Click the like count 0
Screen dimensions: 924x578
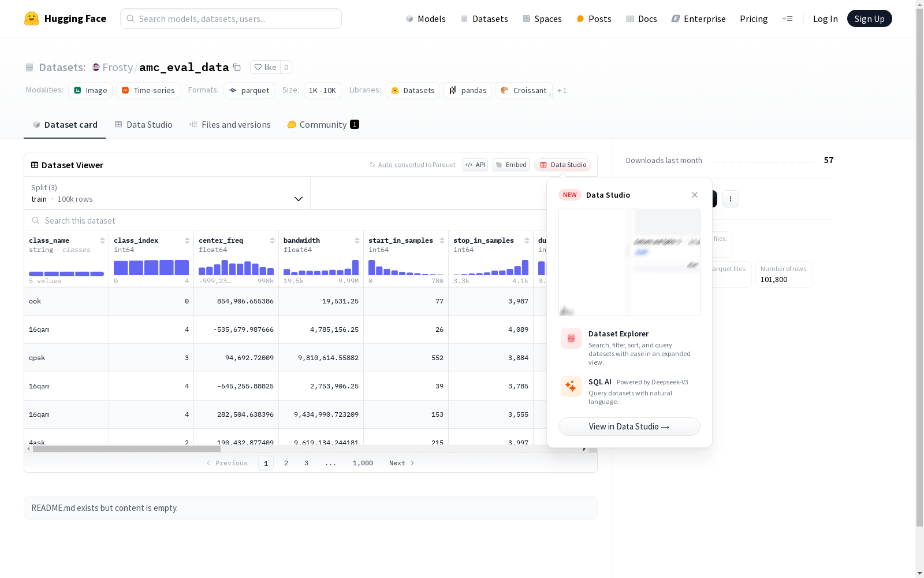[x=286, y=67]
